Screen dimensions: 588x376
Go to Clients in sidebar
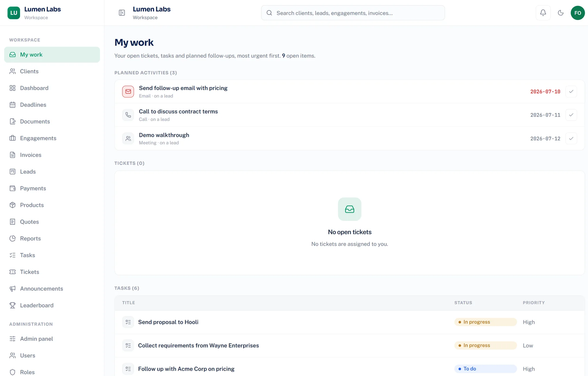click(52, 71)
